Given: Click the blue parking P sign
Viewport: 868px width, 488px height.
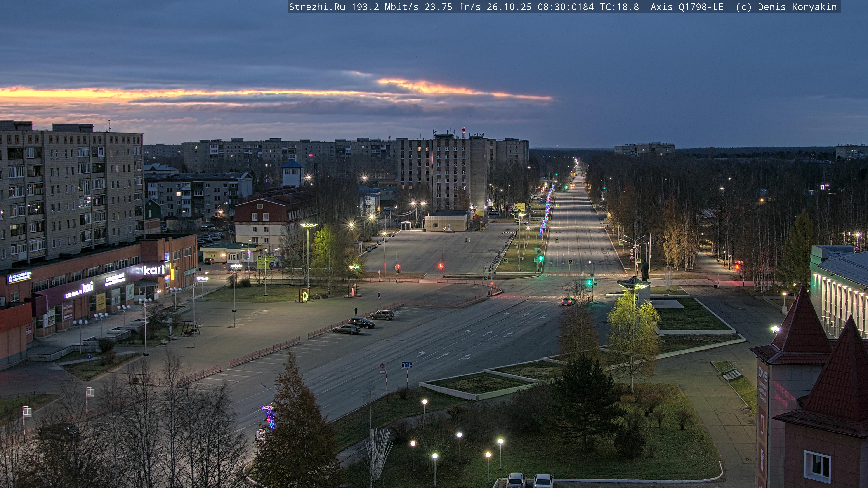Looking at the screenshot, I should pos(379,295).
